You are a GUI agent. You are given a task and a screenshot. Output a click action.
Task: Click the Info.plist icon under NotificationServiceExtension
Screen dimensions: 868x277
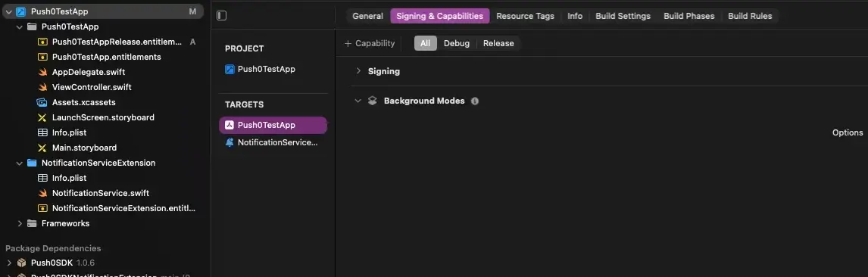click(x=42, y=178)
